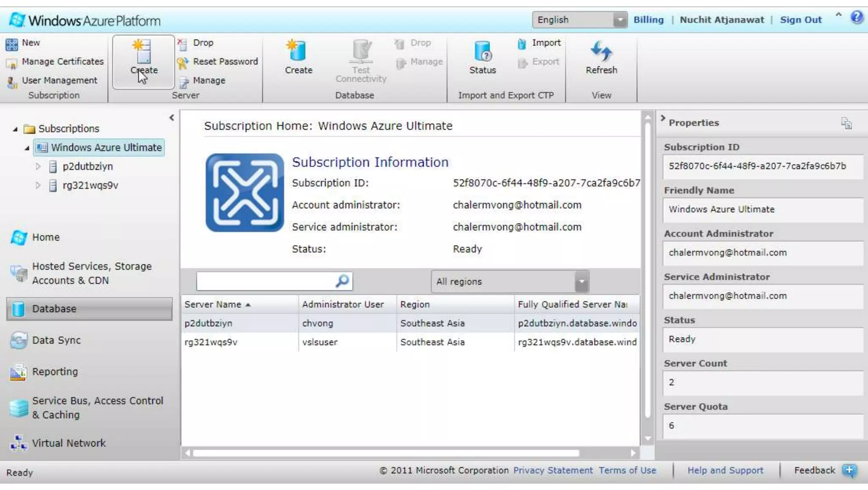The height and width of the screenshot is (490, 868).
Task: Expand the p2dutbziyn server node
Action: click(38, 167)
